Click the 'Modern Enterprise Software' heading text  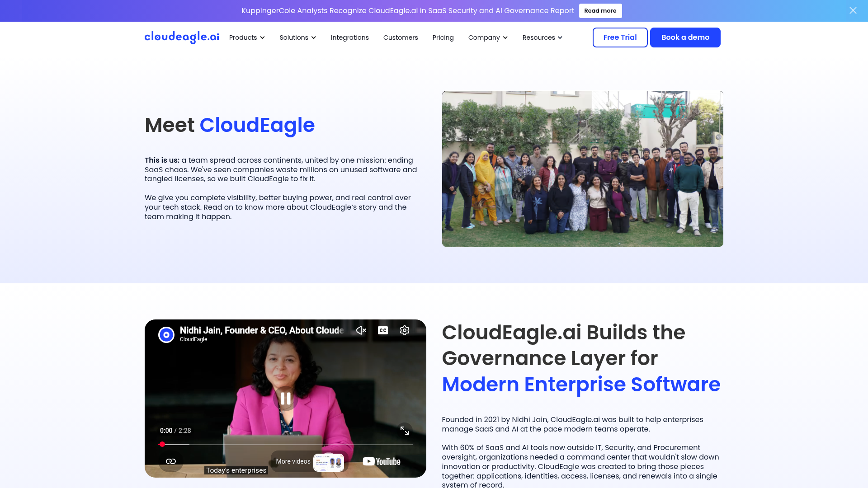coord(581,385)
